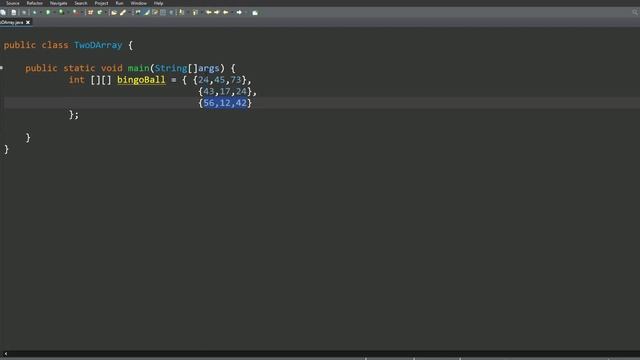Click the New Java Class icon

coord(100,12)
